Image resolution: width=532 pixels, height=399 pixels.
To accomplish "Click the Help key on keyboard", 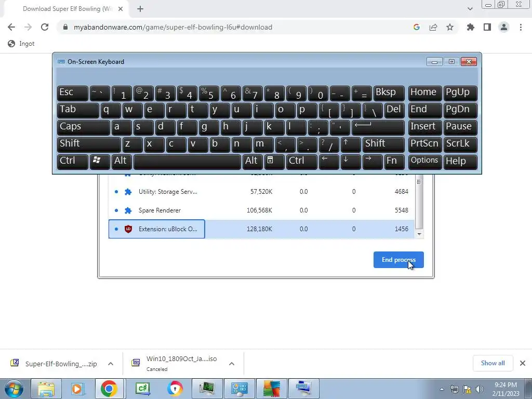I will [x=460, y=162].
